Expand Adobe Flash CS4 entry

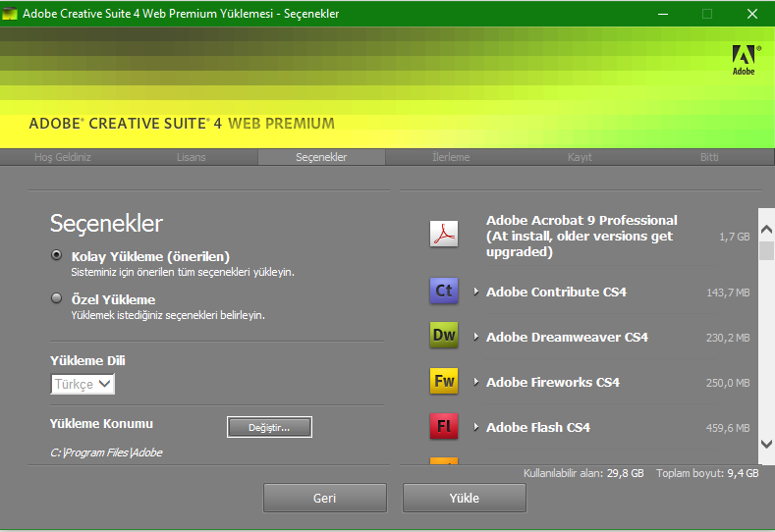[x=475, y=427]
